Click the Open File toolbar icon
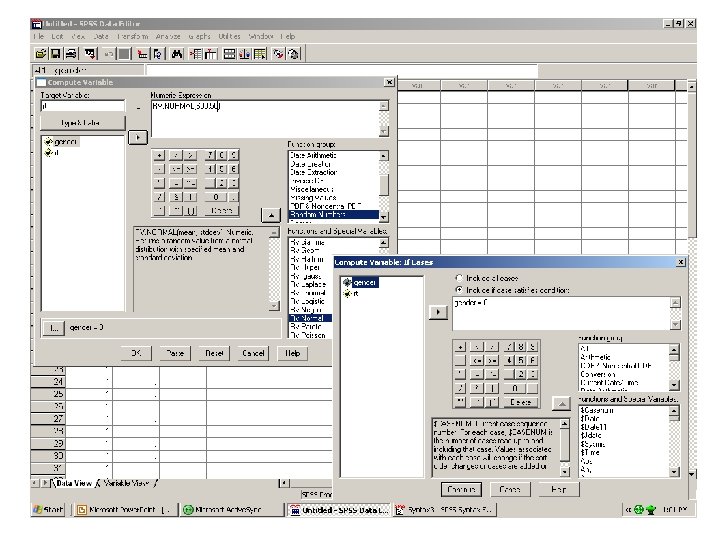Screen dimensions: 720x540 (41, 54)
